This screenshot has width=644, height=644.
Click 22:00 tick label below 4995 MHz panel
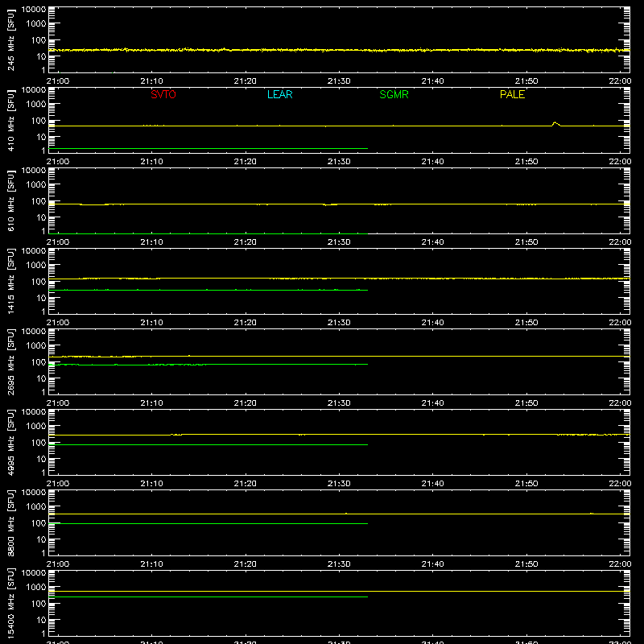pos(620,484)
